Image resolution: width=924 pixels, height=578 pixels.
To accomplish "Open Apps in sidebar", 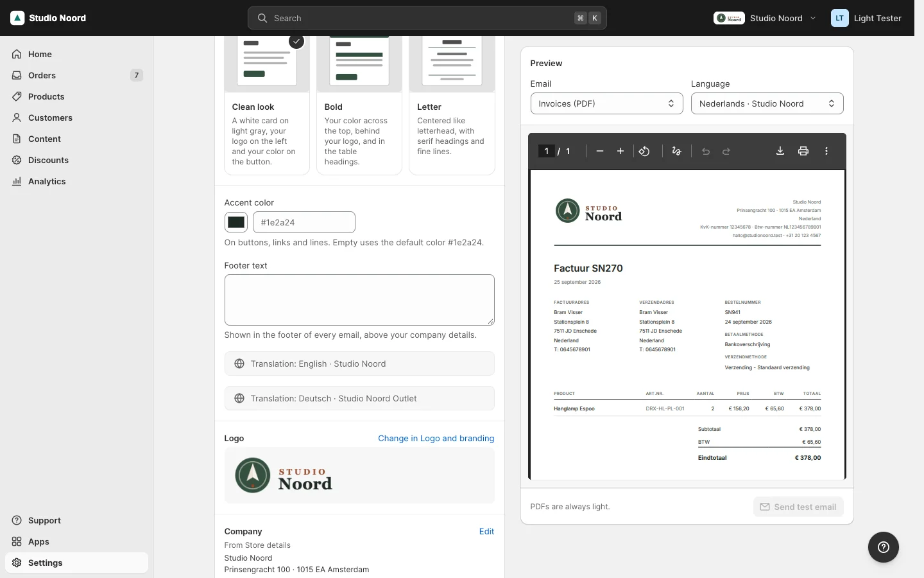I will (77, 541).
